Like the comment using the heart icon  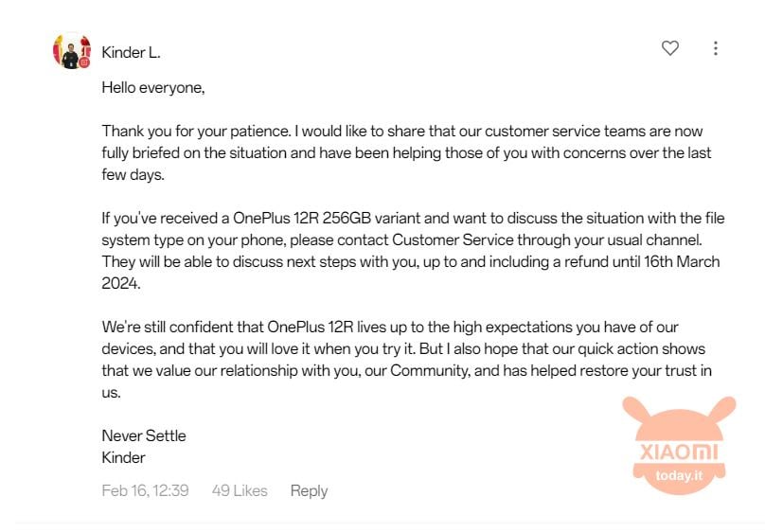(x=670, y=47)
